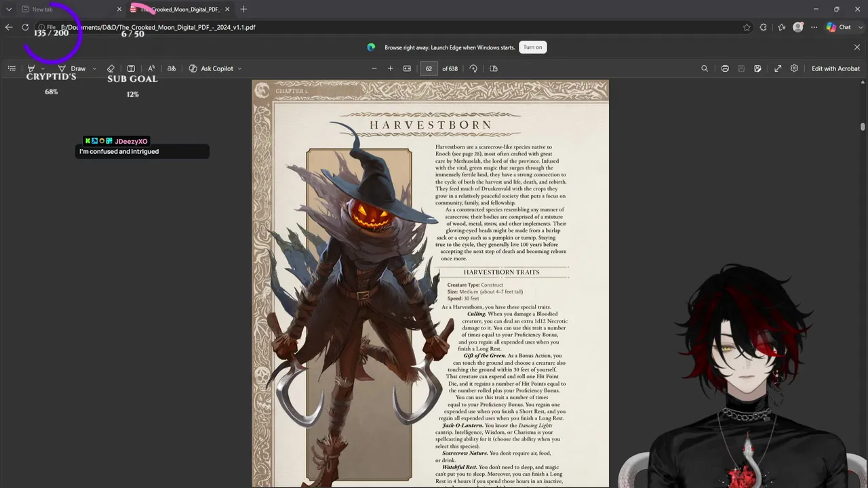Viewport: 868px width, 488px height.
Task: Click the Translate icon in PDF toolbar
Action: pyautogui.click(x=172, y=68)
